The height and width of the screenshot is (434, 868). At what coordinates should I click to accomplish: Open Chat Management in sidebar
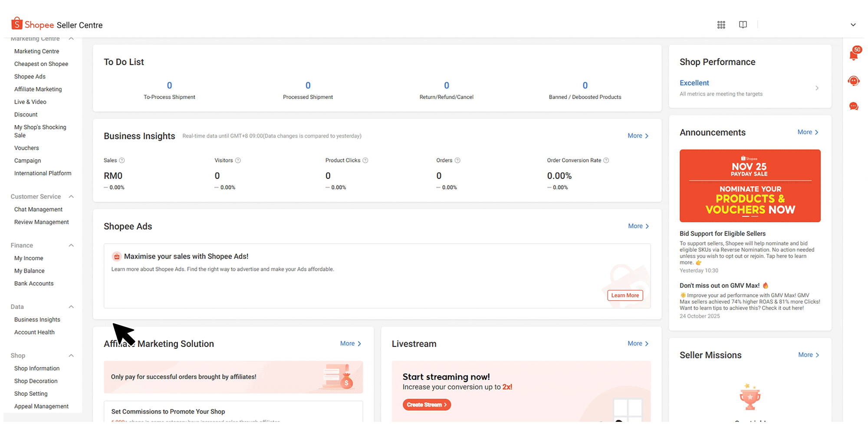38,209
